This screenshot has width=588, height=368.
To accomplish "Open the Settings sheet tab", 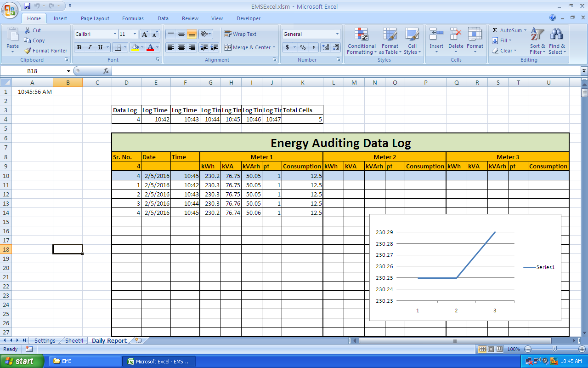I will [x=45, y=340].
